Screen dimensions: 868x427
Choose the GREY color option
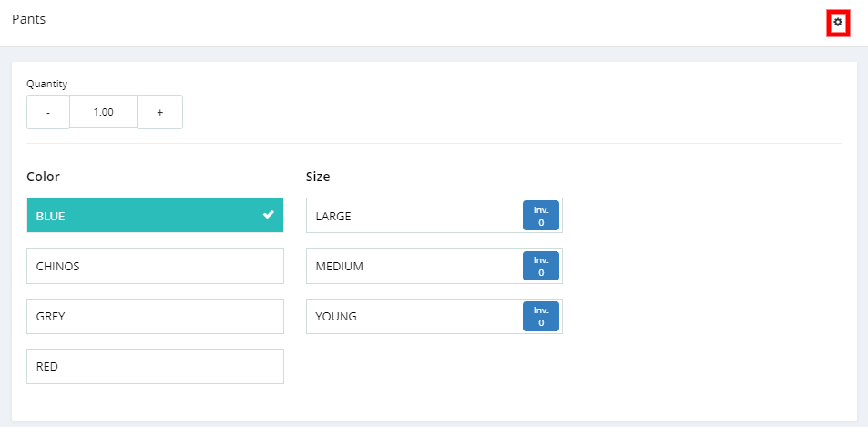155,316
